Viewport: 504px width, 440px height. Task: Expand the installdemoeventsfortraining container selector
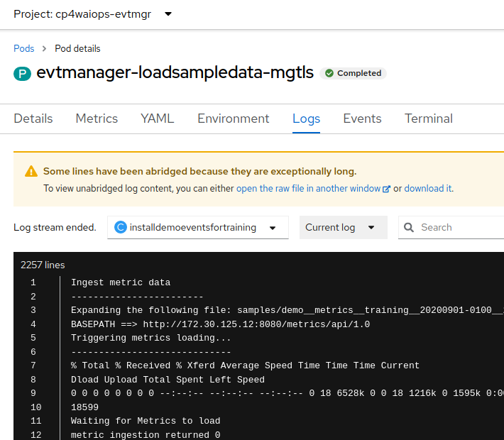point(197,227)
